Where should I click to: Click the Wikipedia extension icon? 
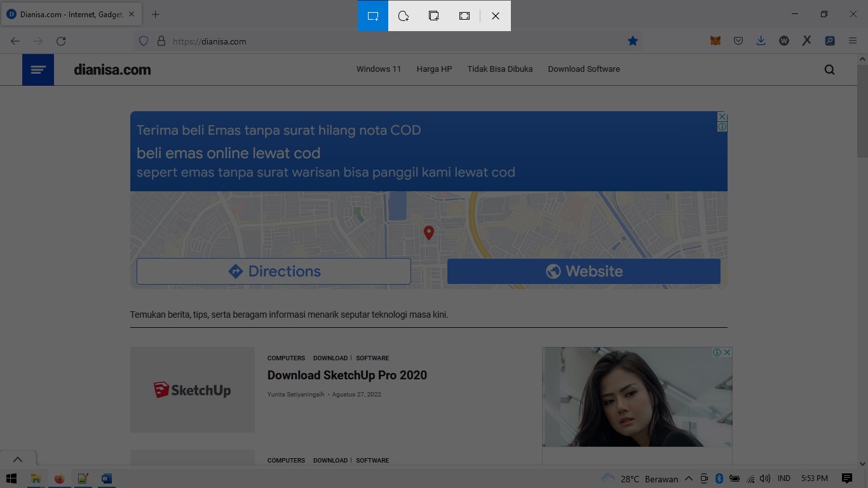coord(783,41)
